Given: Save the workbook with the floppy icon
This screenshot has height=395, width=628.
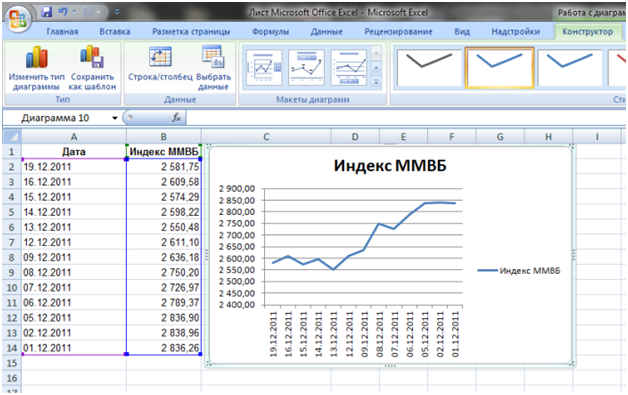Looking at the screenshot, I should 46,12.
